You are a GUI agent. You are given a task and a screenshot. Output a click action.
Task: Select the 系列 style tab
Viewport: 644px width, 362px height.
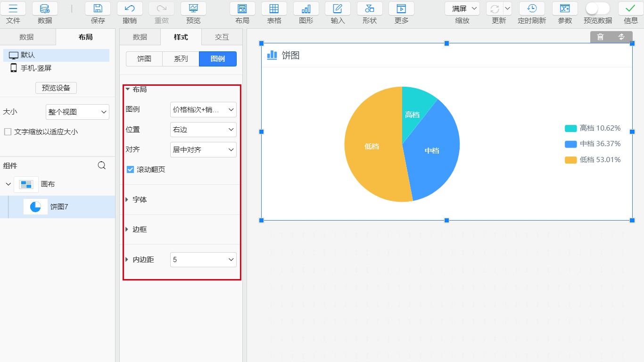(x=181, y=59)
